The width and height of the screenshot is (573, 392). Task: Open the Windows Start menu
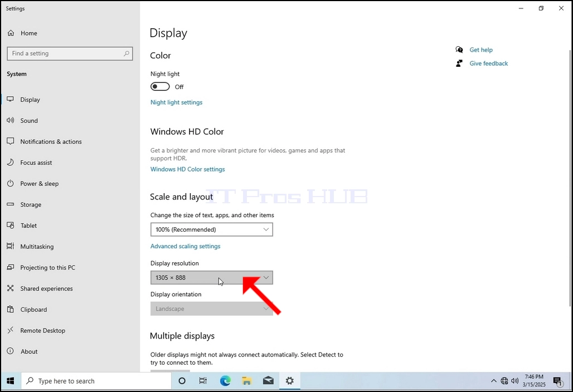[x=10, y=381]
